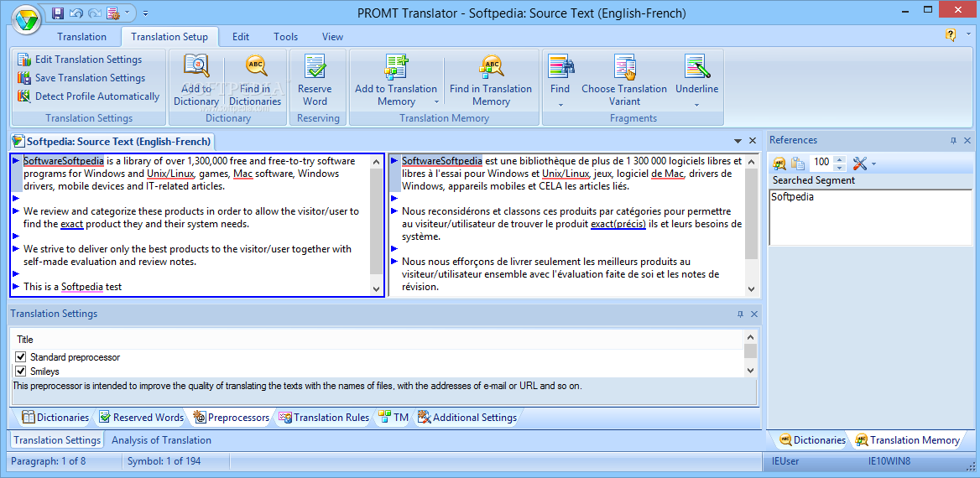Image resolution: width=980 pixels, height=478 pixels.
Task: Decrease the 100 value with down stepper
Action: 840,168
